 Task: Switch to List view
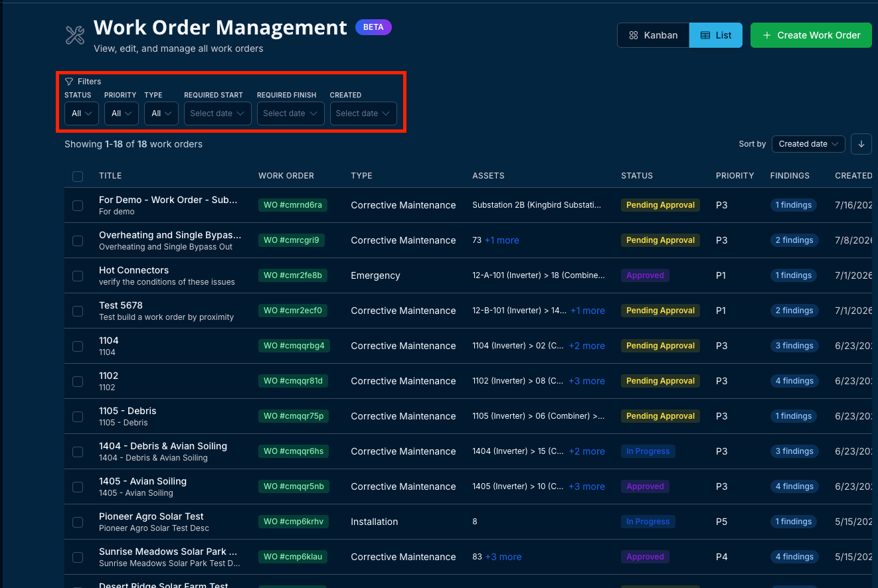pyautogui.click(x=716, y=35)
